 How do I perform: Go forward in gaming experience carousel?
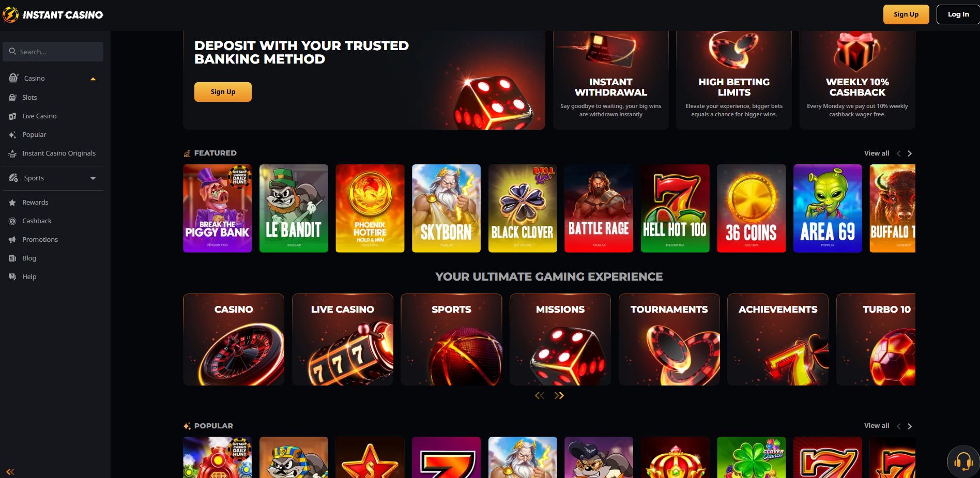click(559, 396)
